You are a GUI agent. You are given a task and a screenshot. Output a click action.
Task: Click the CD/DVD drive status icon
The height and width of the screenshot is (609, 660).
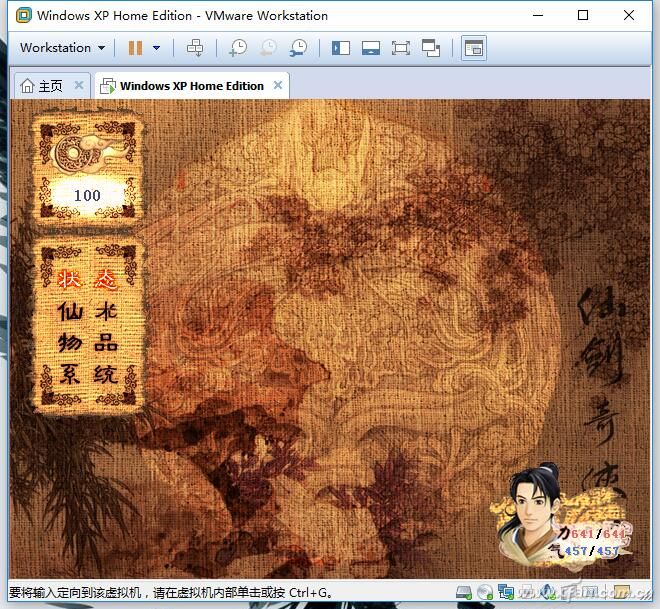485,593
